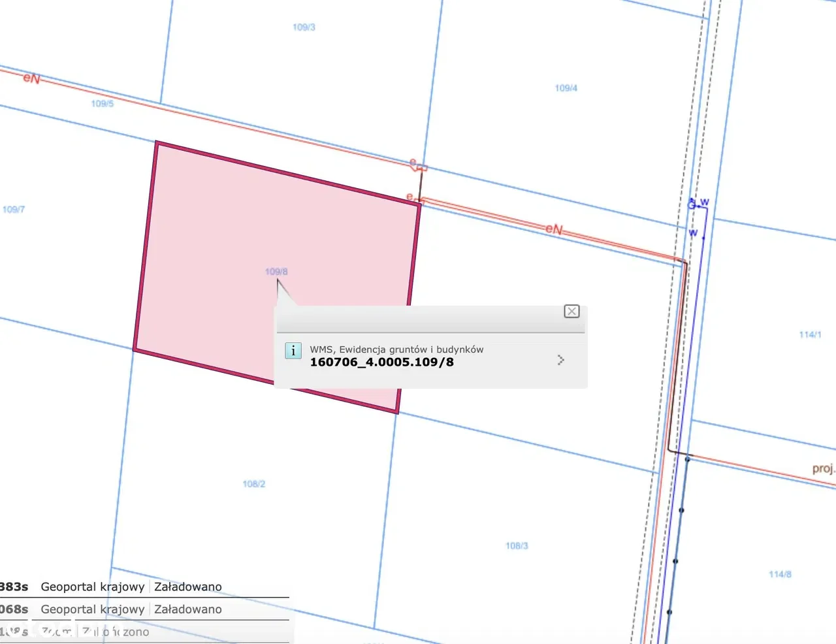Image resolution: width=836 pixels, height=644 pixels.
Task: Select the highlighted pink parcel 109/8 label
Action: click(x=276, y=272)
